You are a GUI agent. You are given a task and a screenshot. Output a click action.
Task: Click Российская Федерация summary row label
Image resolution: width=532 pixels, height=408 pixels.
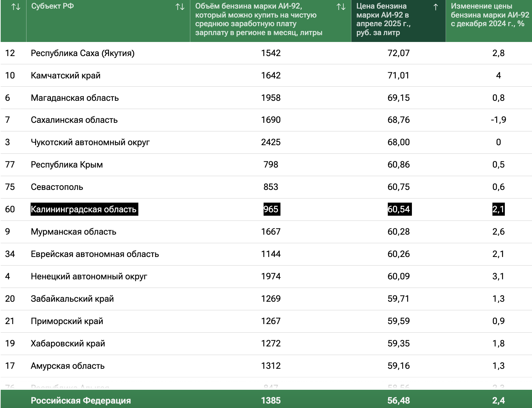81,401
